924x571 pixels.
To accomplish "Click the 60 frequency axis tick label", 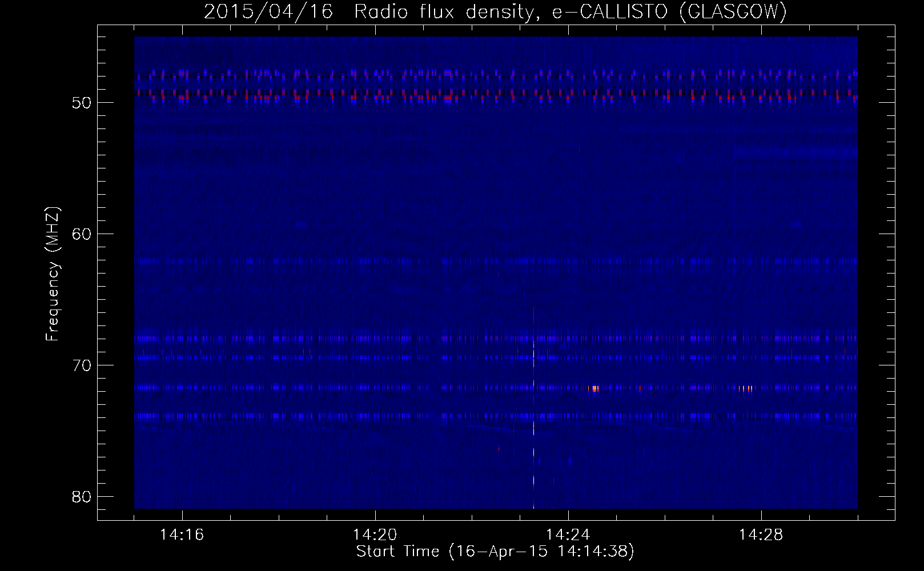I will tap(82, 234).
